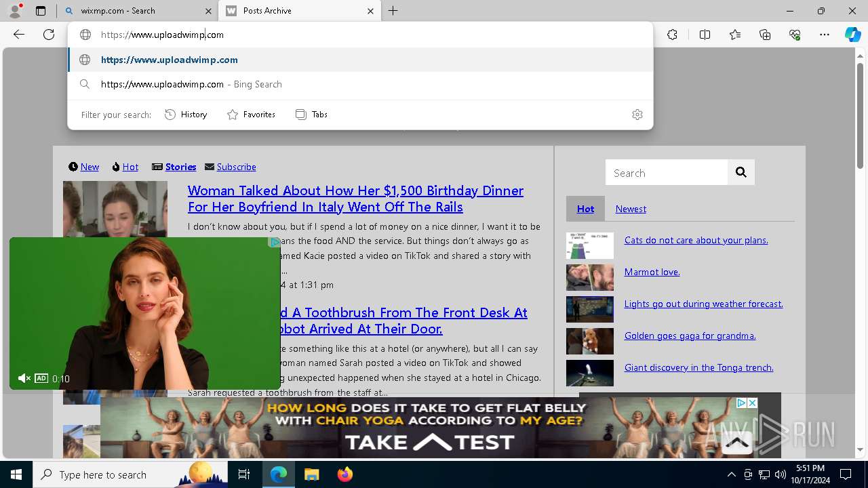868x488 pixels.
Task: Click the site search magnifier button
Action: 741,172
